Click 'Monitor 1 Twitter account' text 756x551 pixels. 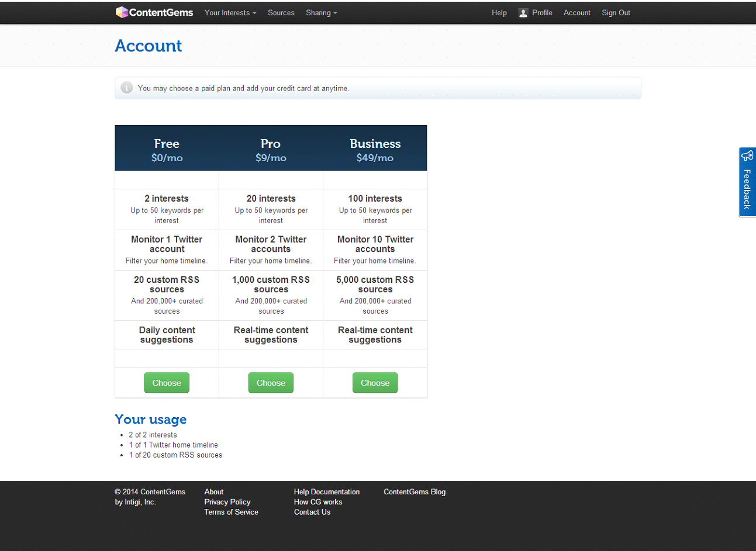(x=167, y=244)
